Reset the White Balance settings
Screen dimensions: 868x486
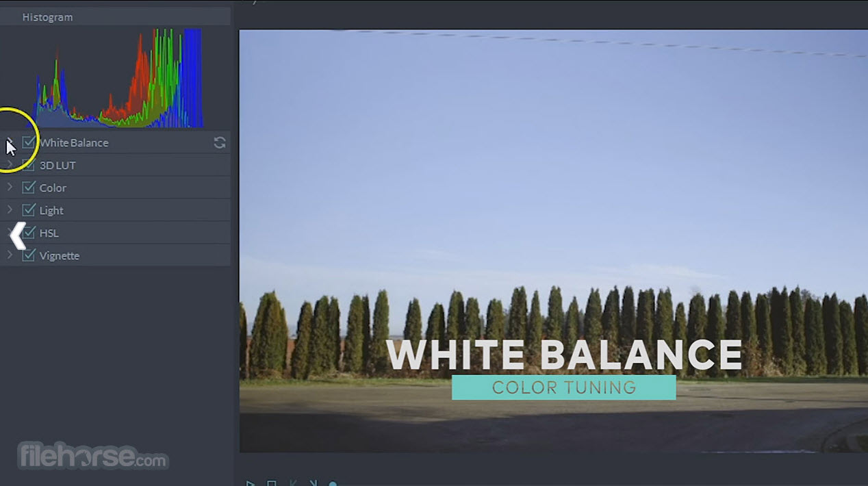coord(220,143)
